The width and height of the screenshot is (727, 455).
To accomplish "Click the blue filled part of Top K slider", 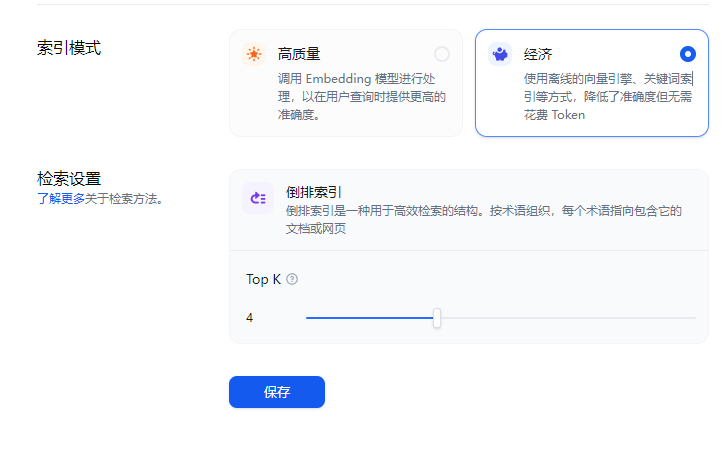I will 370,318.
